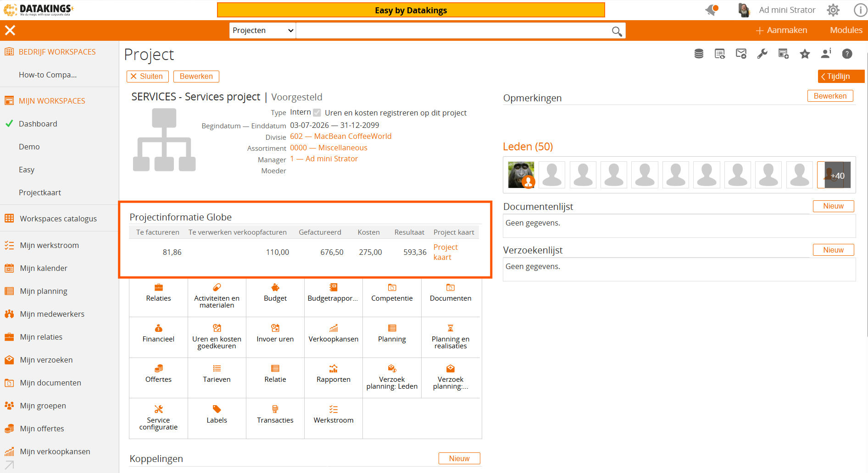Toggle the Uren en kosten registreren checkbox

317,113
